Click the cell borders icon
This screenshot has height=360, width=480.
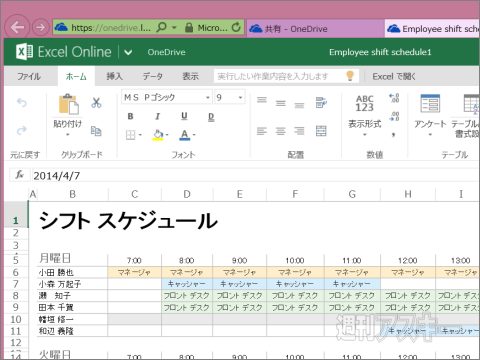[x=130, y=135]
